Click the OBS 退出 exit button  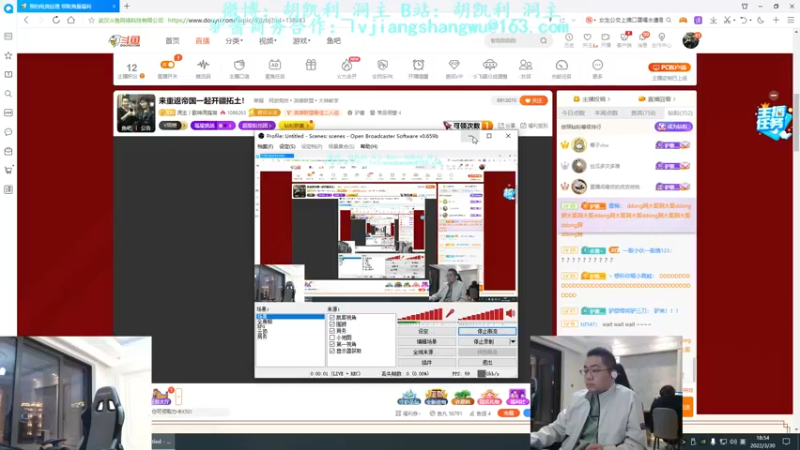(x=487, y=362)
